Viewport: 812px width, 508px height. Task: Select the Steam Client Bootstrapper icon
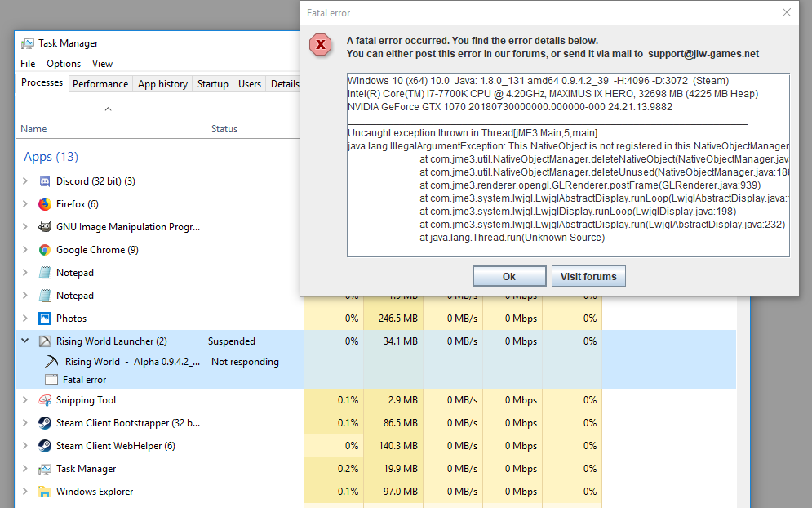[45, 423]
